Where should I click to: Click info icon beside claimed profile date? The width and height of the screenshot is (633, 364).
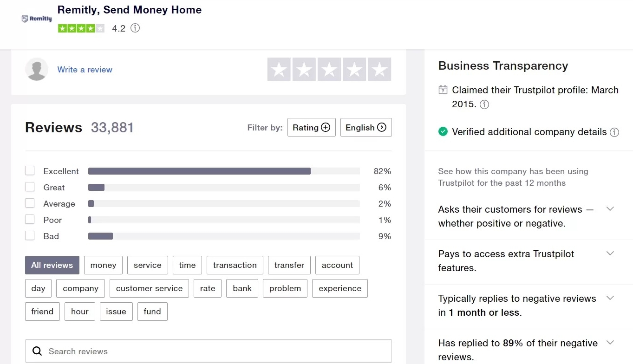pyautogui.click(x=484, y=104)
